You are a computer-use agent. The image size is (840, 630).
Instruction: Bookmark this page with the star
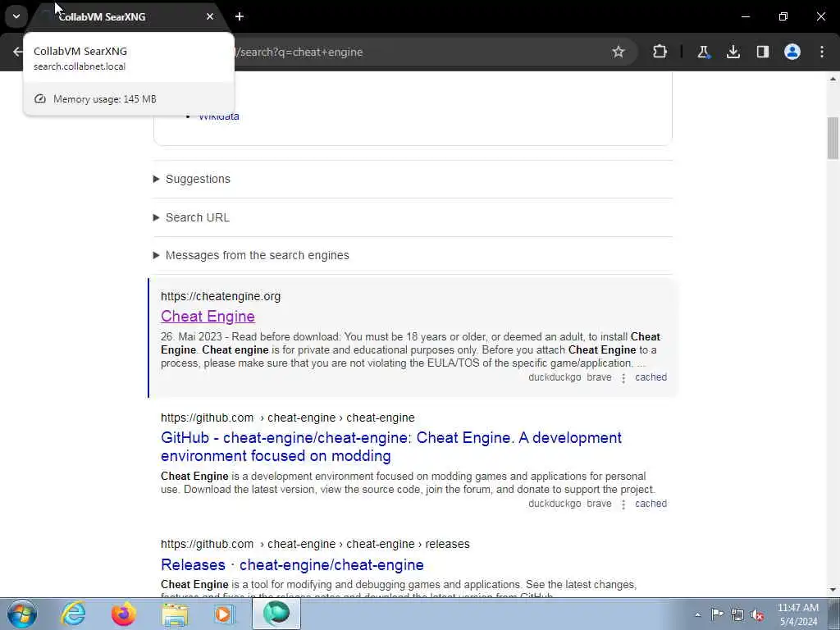619,52
